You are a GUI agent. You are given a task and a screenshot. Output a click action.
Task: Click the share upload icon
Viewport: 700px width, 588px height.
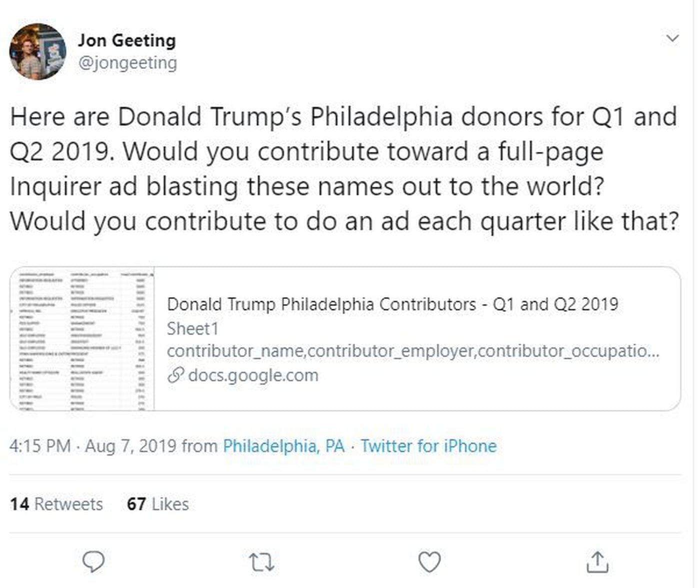tap(597, 562)
